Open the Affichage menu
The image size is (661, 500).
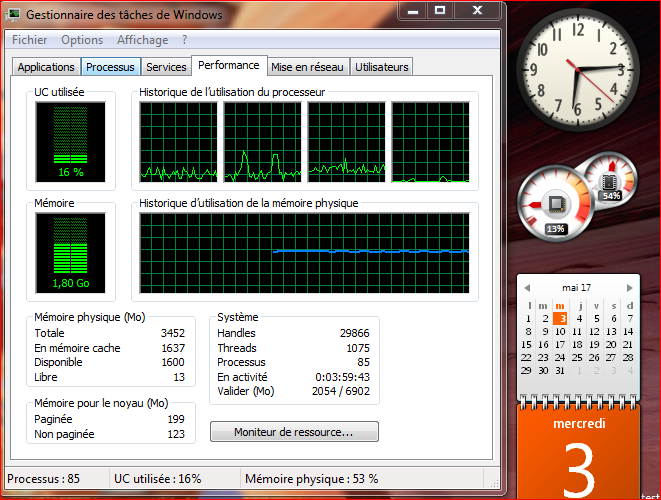[142, 40]
